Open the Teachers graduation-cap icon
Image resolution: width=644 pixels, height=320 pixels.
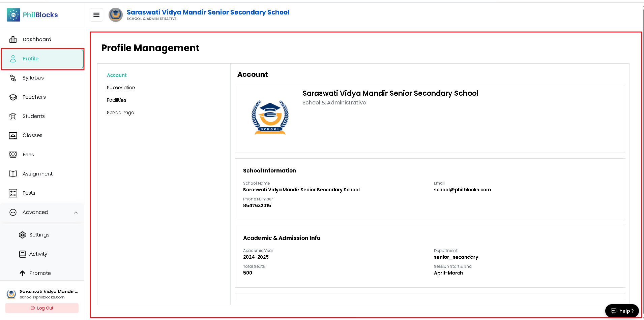pyautogui.click(x=13, y=97)
